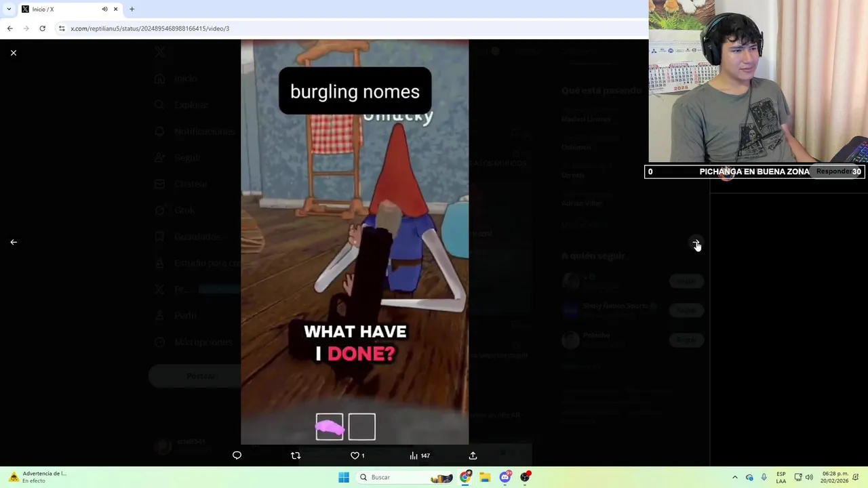Viewport: 868px width, 488px height.
Task: View post analytics showing 147
Action: 420,455
